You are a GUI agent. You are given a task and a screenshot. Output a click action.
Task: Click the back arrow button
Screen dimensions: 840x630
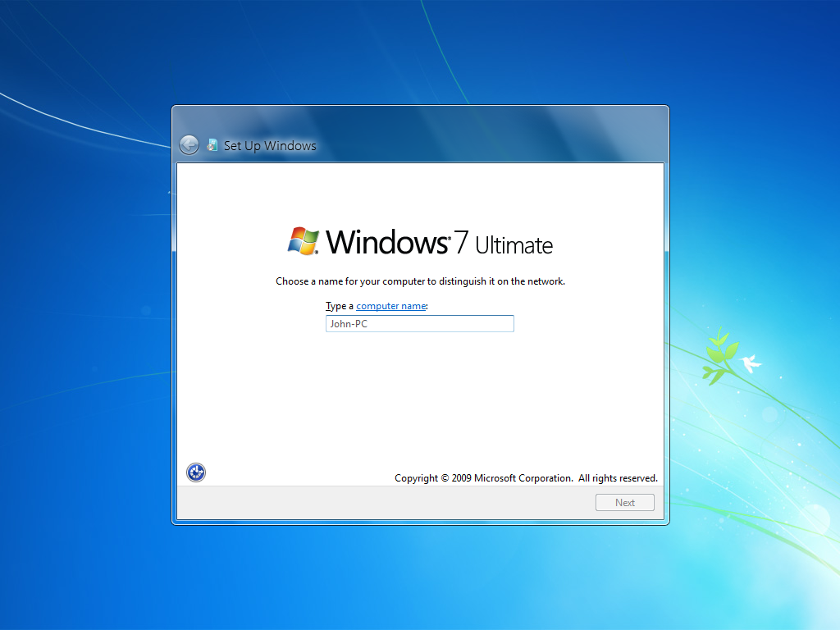click(189, 145)
